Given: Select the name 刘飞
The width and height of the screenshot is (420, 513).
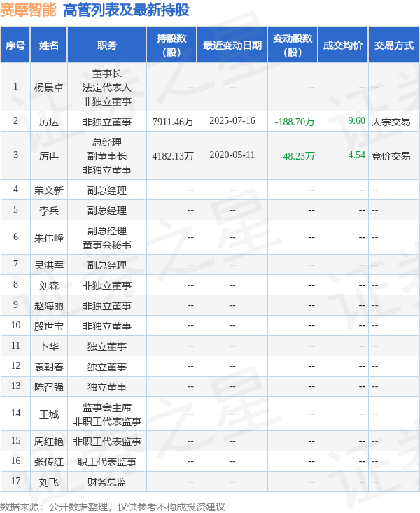Looking at the screenshot, I should (x=49, y=482).
